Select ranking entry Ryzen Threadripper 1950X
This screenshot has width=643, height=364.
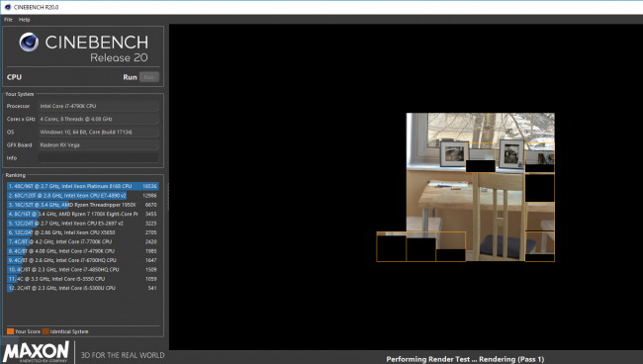point(82,205)
